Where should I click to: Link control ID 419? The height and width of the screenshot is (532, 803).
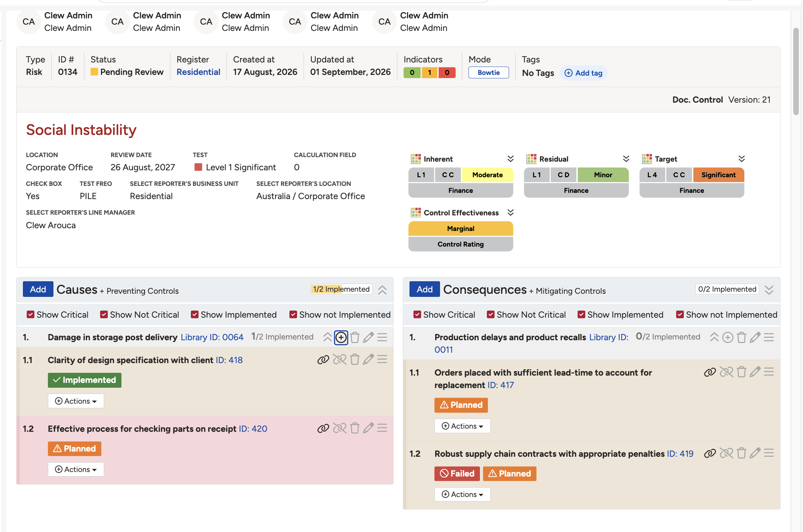(x=710, y=453)
